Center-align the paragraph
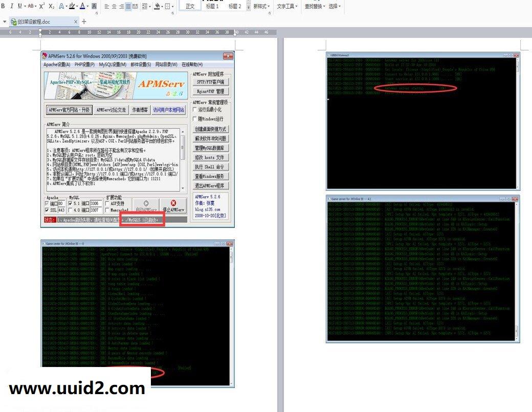 pyautogui.click(x=114, y=7)
